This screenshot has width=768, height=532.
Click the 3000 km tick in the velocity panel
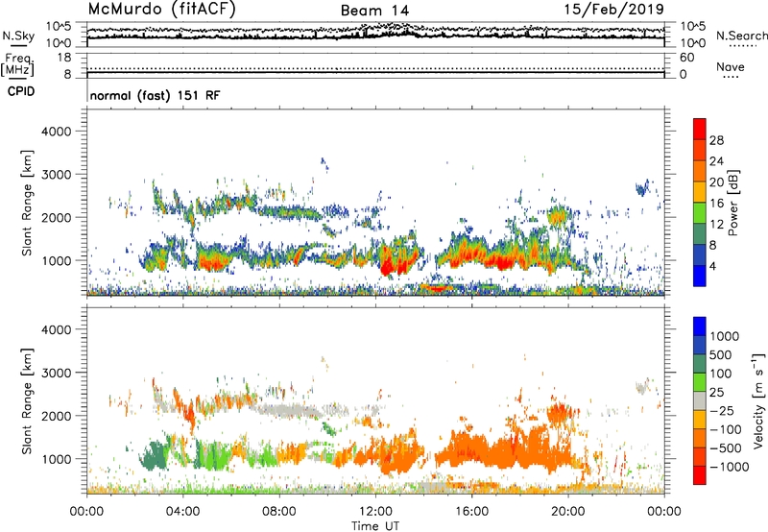coord(57,373)
